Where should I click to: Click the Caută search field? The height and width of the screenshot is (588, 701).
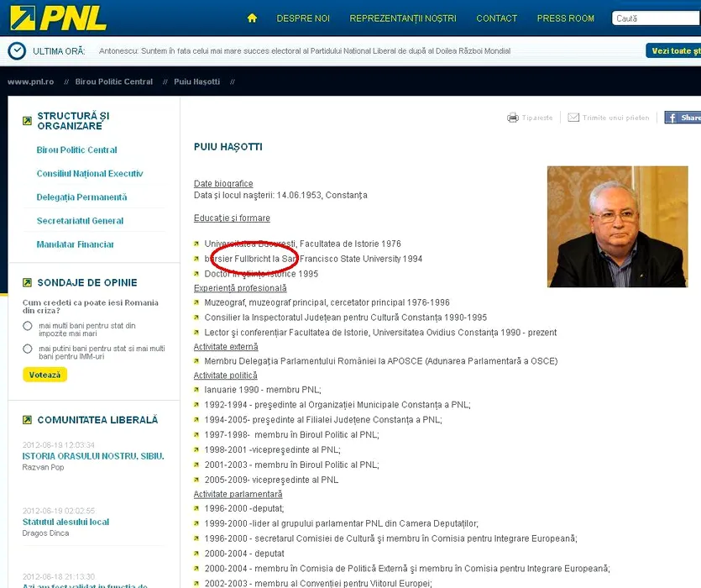(655, 18)
